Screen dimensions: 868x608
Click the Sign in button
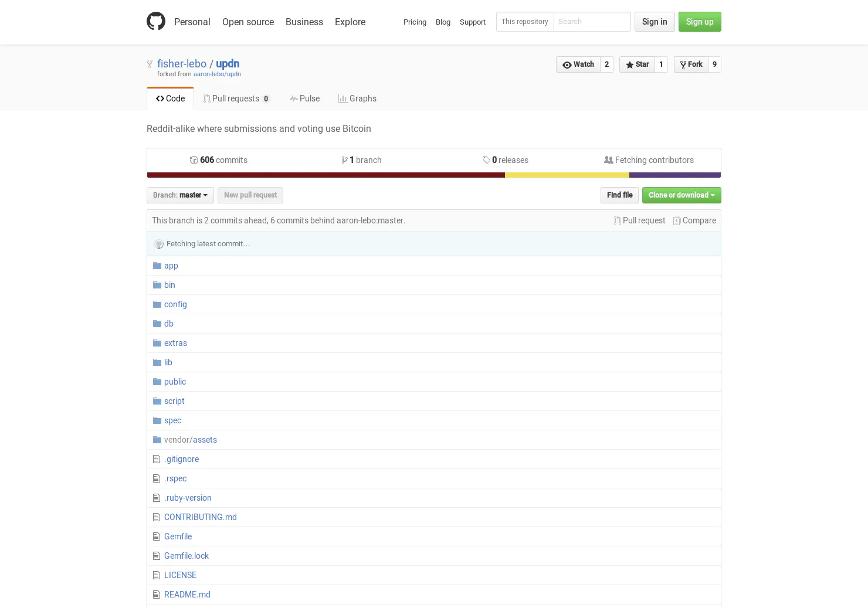[655, 22]
